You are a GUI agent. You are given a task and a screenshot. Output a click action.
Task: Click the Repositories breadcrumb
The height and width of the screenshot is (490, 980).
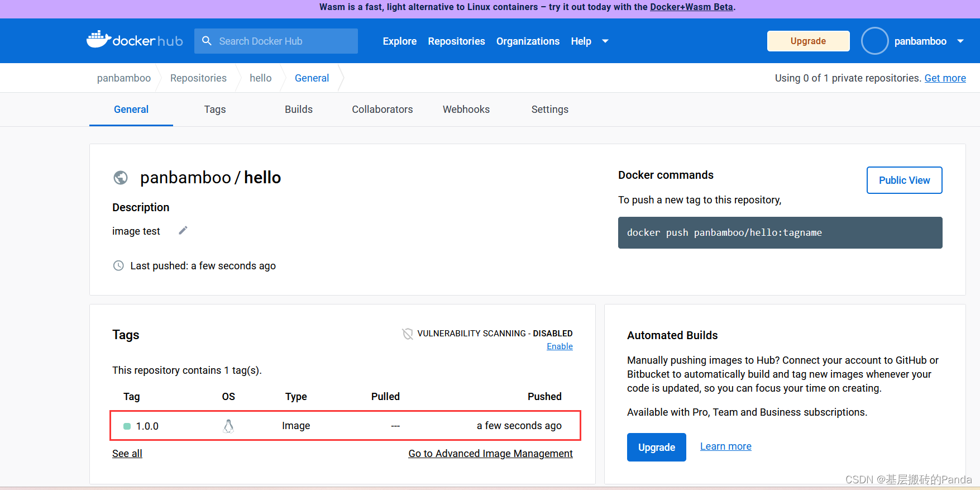click(198, 78)
